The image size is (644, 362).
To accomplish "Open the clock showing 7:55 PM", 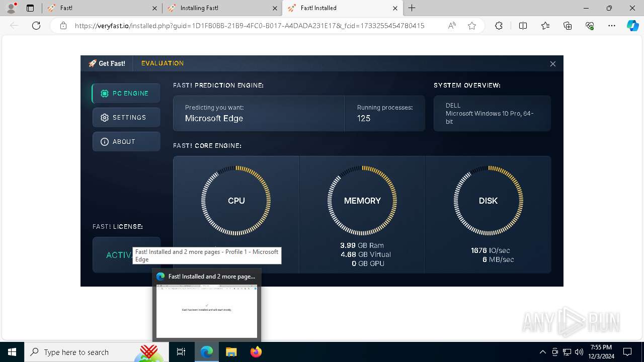I will 601,352.
